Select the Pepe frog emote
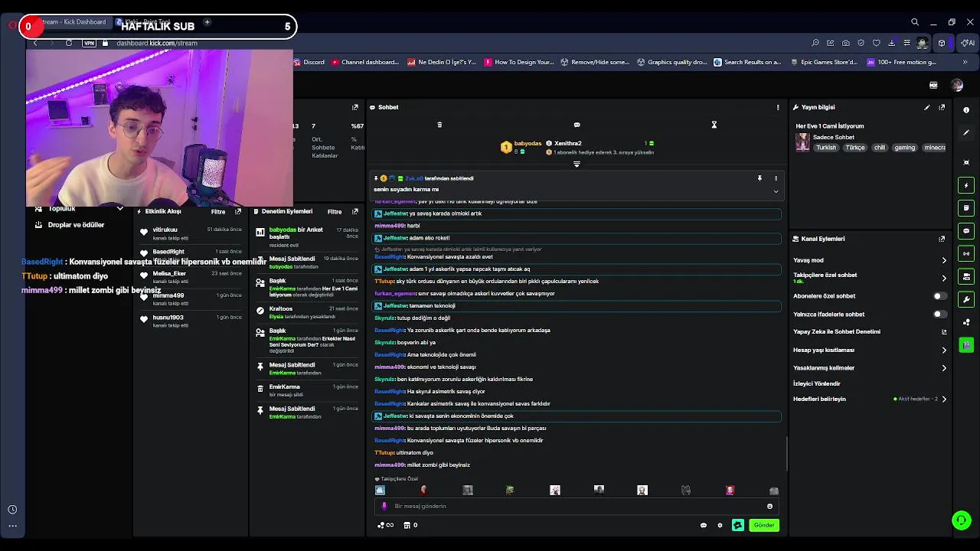The image size is (980, 551). click(x=510, y=491)
